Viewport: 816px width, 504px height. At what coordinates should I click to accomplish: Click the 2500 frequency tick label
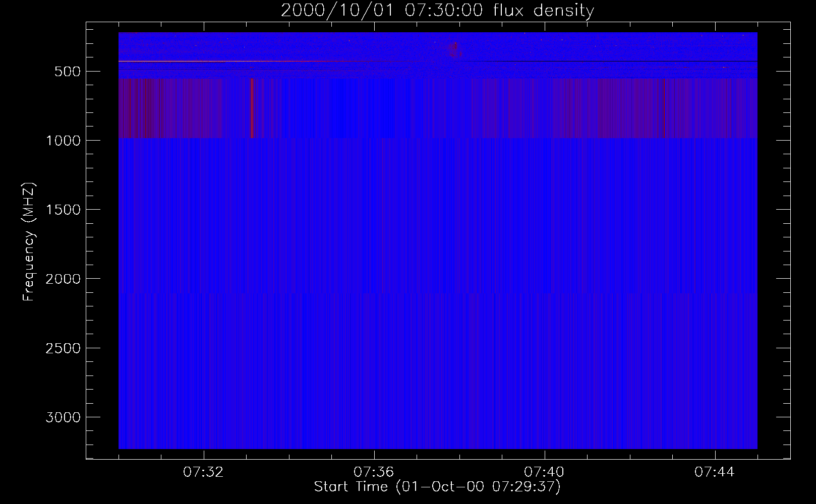(x=63, y=348)
